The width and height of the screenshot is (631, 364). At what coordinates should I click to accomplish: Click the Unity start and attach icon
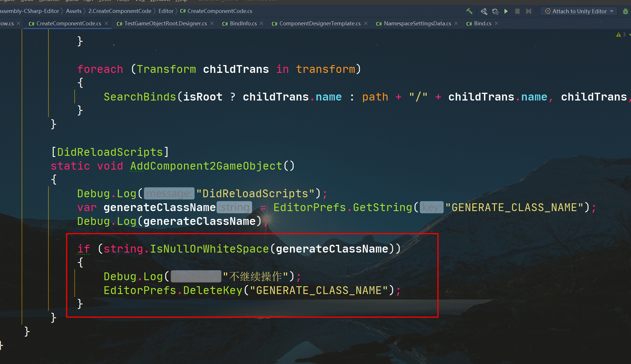point(484,11)
